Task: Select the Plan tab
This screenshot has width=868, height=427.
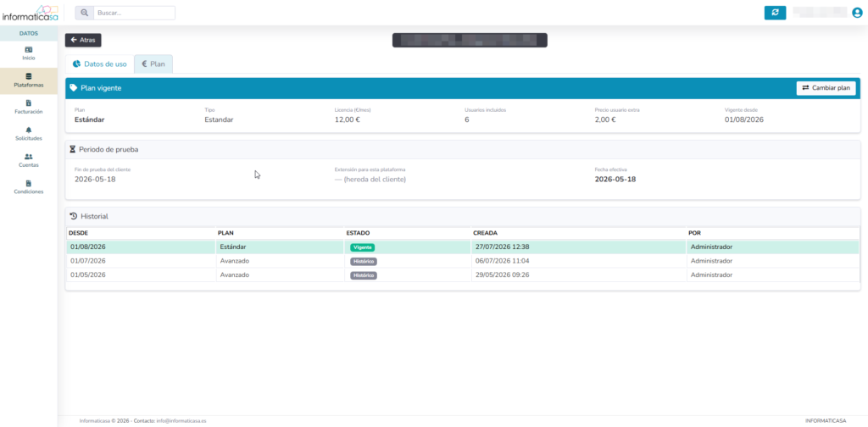Action: pos(153,64)
